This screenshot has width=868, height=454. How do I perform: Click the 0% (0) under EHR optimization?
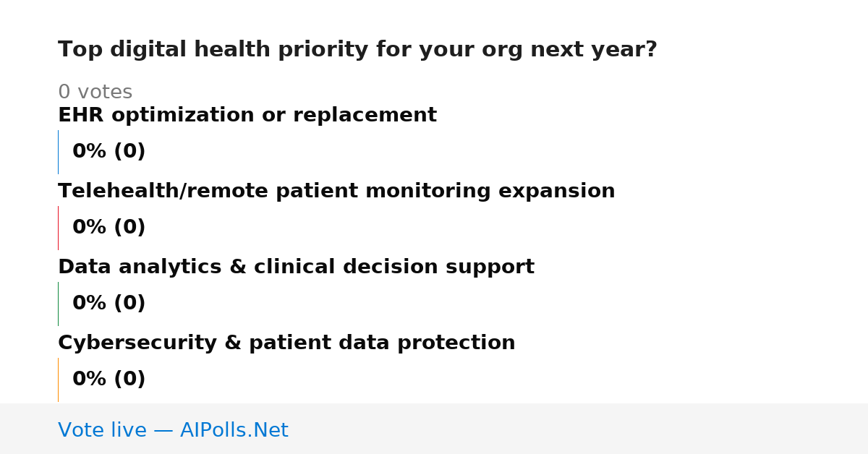[x=109, y=152]
